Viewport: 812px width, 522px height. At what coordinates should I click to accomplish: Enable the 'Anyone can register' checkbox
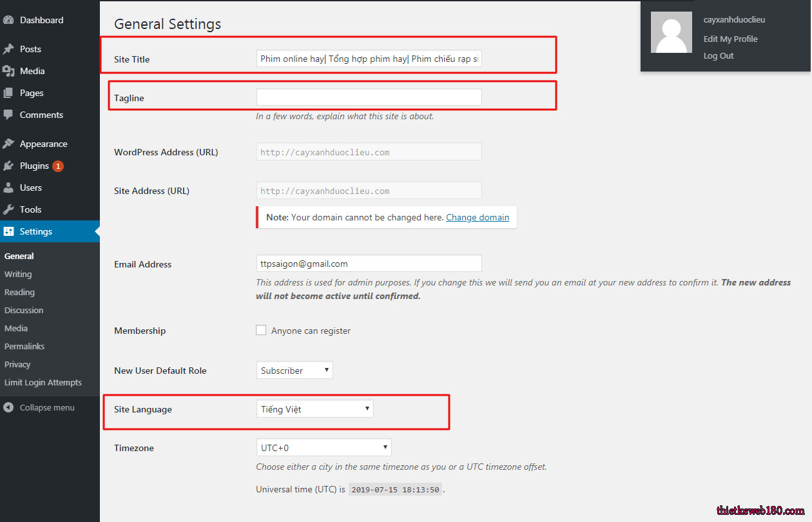click(261, 331)
